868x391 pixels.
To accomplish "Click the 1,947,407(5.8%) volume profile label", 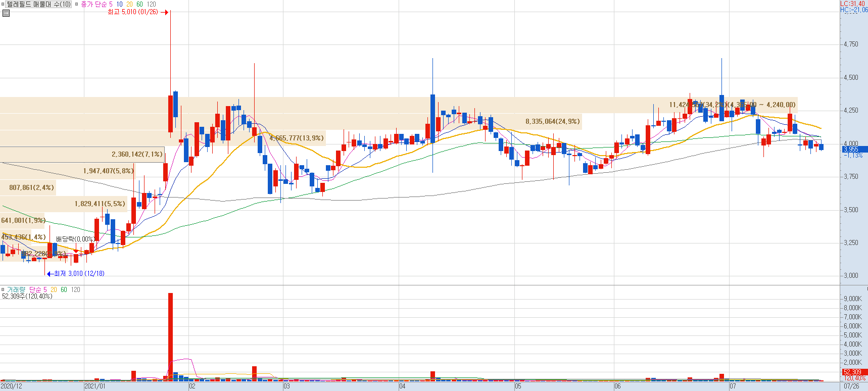I will coord(109,171).
